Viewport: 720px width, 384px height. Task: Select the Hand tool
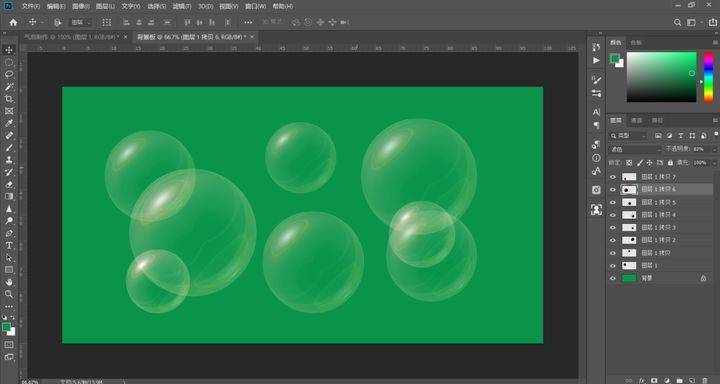(9, 282)
